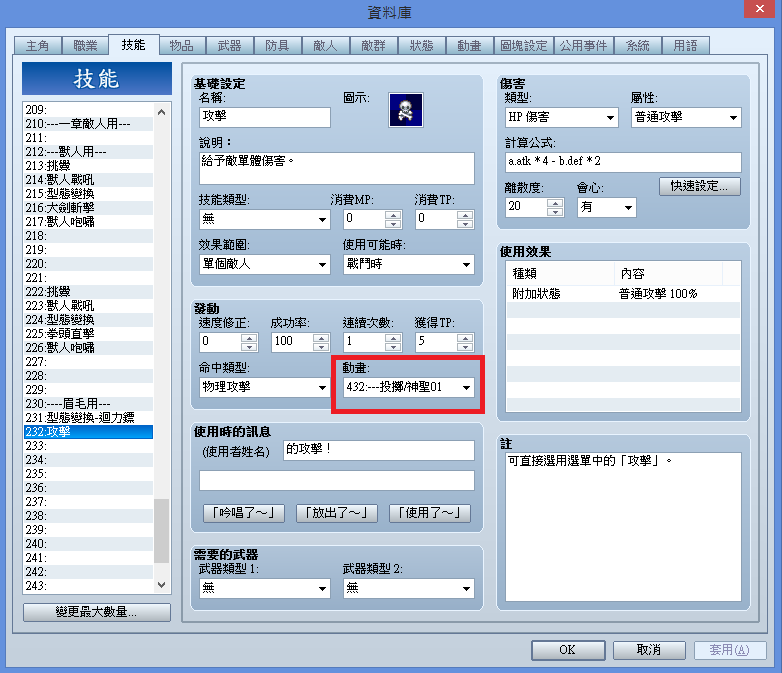Click the 快速設定... button

point(699,186)
